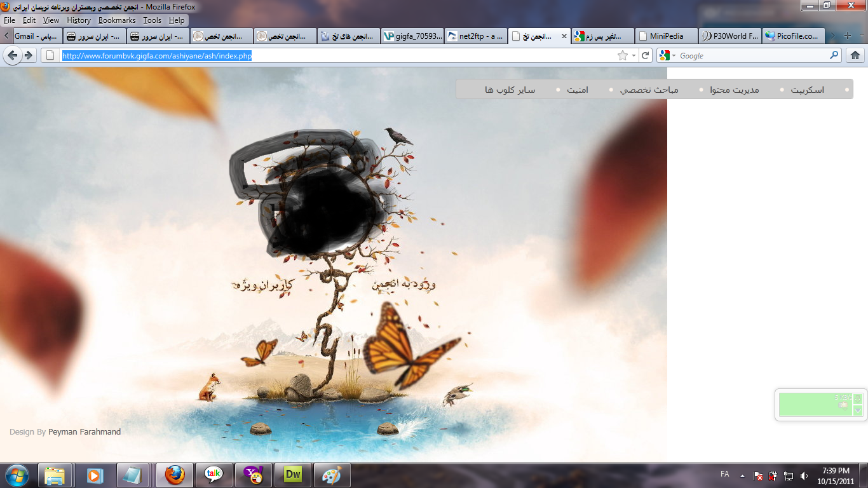Click the ورود به انجمن forum entry link
Screen dimensions: 868x488
point(403,285)
